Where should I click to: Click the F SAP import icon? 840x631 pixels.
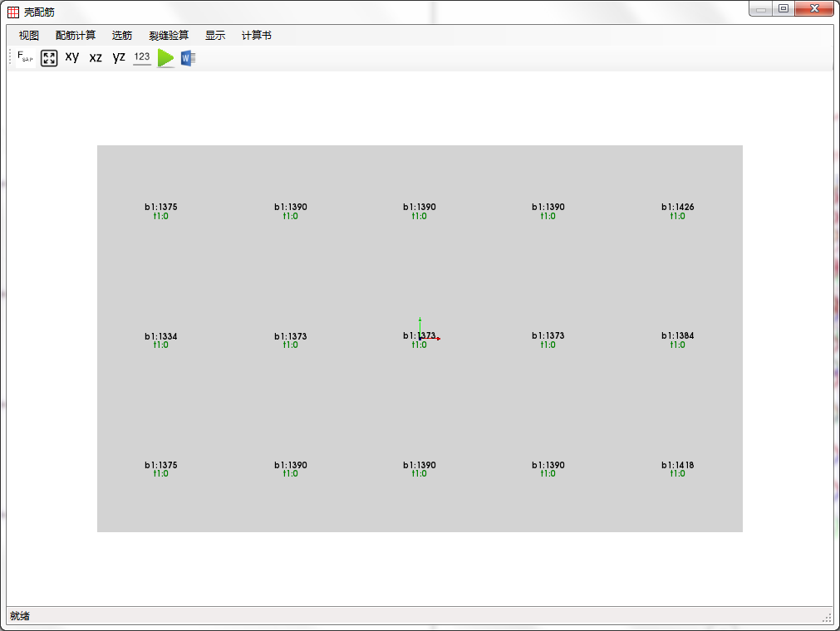tap(25, 58)
